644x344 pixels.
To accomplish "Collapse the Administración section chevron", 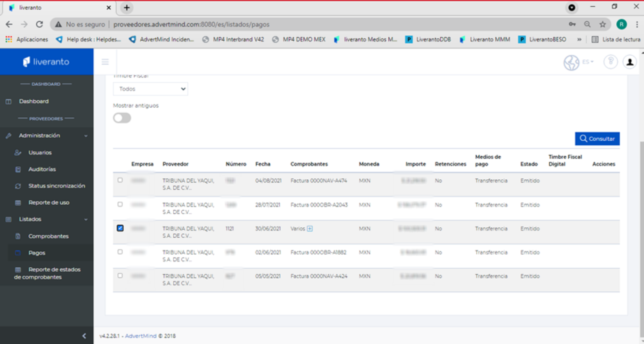I will tap(86, 136).
